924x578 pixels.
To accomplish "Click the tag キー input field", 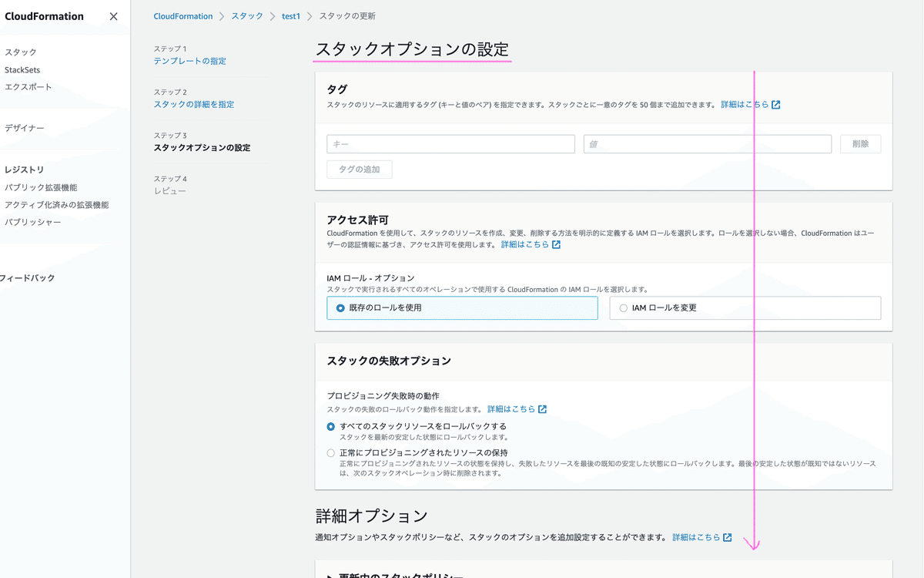I will coord(450,144).
